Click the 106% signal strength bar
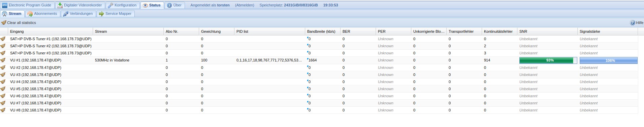This screenshot has height=127, width=644. tap(608, 60)
